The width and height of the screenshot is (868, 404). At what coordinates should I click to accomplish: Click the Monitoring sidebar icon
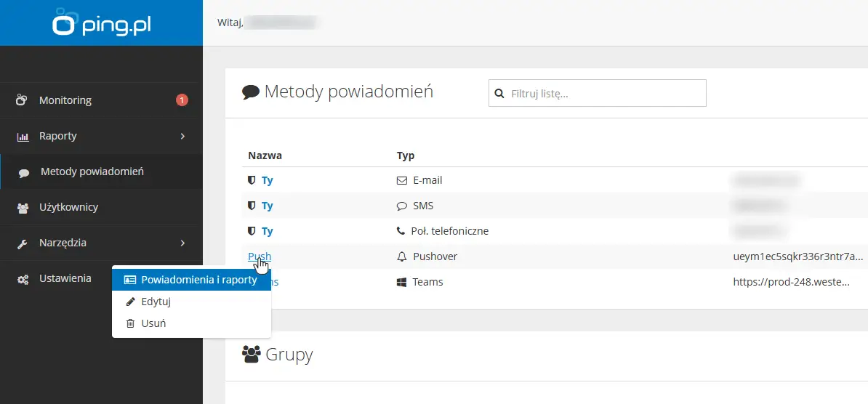pos(23,100)
